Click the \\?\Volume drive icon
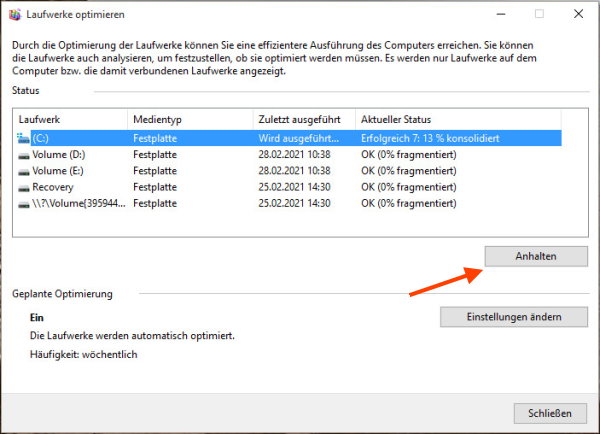This screenshot has height=434, width=600. (x=24, y=203)
